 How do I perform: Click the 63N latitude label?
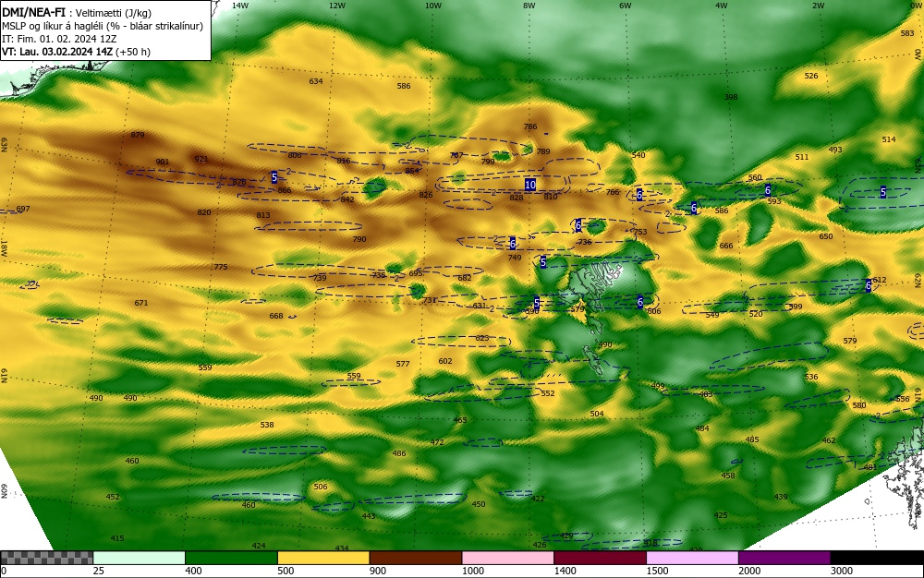4,145
